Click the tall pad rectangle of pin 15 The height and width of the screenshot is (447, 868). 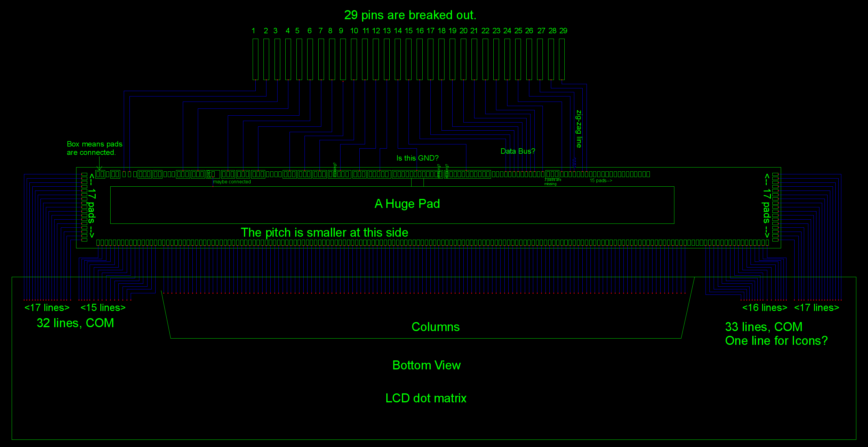(x=409, y=59)
